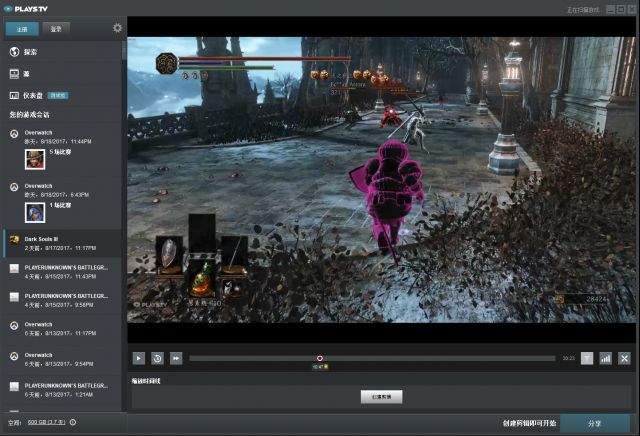Viewport: 640px width, 436px height.
Task: Open the 仪表盘 dashboard menu item
Action: pyautogui.click(x=61, y=96)
